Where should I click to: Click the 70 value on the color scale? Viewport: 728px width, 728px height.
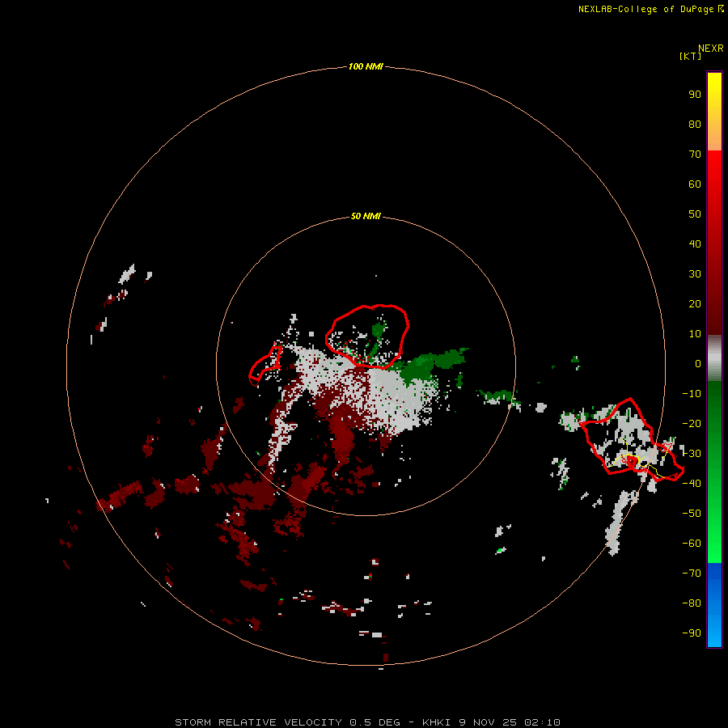pos(695,154)
